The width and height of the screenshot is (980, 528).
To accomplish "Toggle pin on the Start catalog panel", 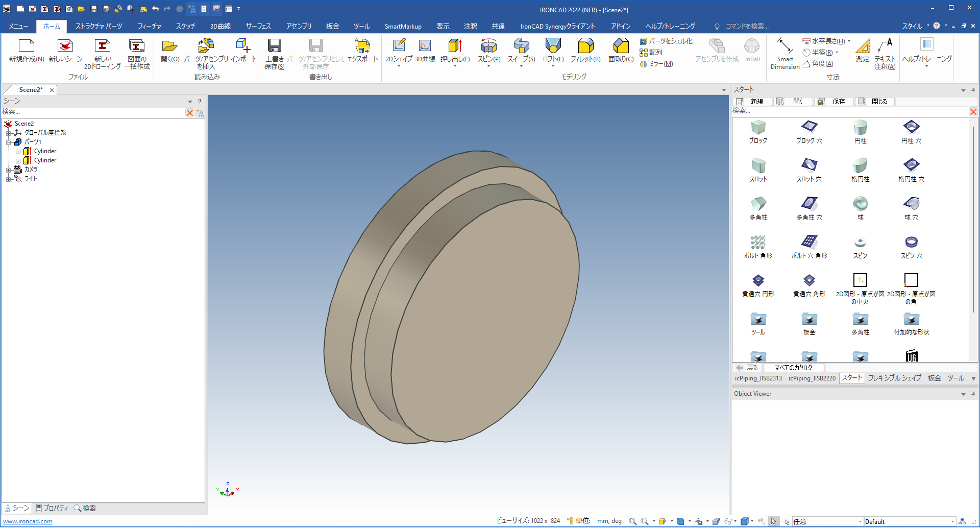I will point(973,90).
